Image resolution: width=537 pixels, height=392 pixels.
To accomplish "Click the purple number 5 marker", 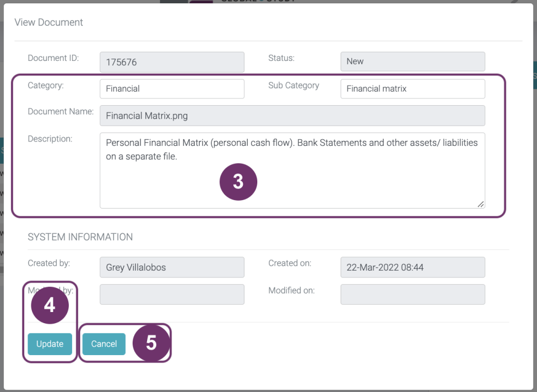I will tap(151, 343).
